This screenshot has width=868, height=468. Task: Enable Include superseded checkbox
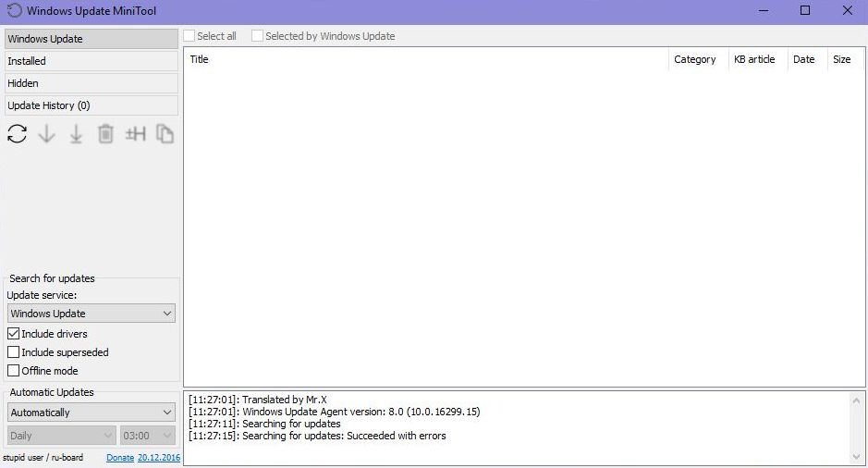pyautogui.click(x=13, y=352)
